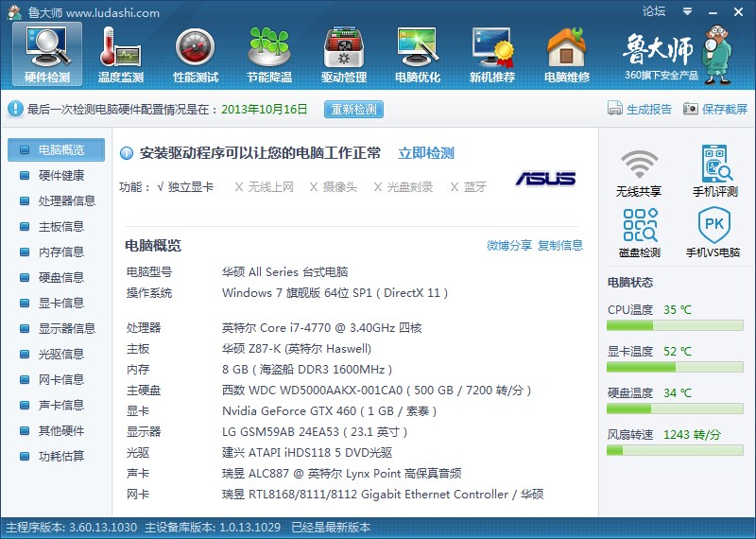Click 保存截屏 to save screenshot
This screenshot has height=539, width=756.
click(x=715, y=109)
